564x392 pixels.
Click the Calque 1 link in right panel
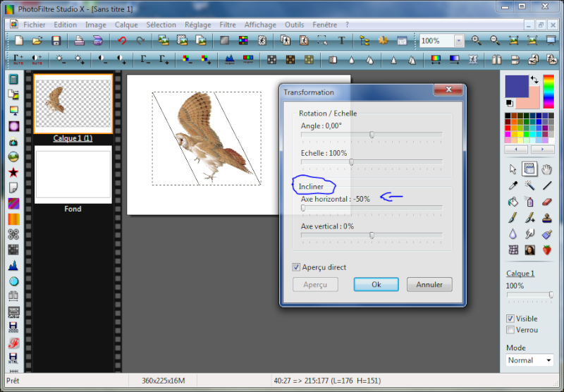[x=520, y=274]
